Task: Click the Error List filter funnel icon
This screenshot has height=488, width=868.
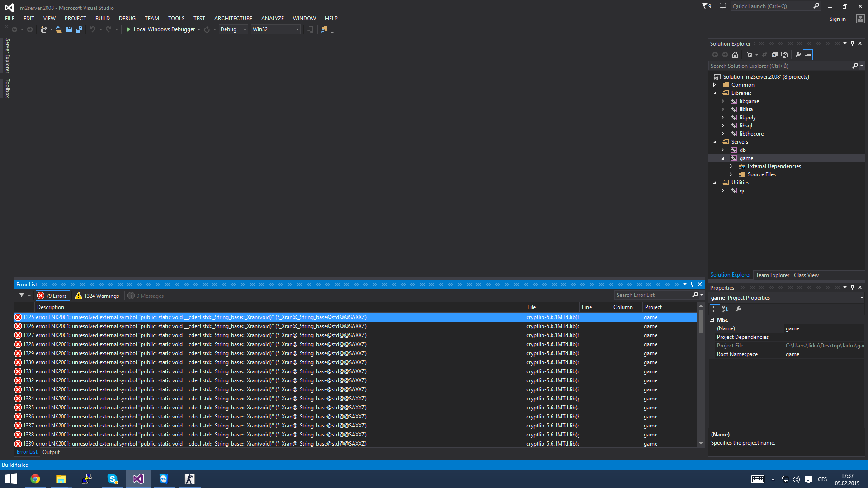Action: pyautogui.click(x=22, y=296)
